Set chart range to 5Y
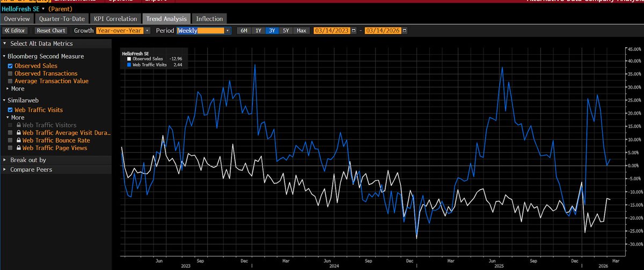Screen dimensions: 644x270 coord(286,31)
